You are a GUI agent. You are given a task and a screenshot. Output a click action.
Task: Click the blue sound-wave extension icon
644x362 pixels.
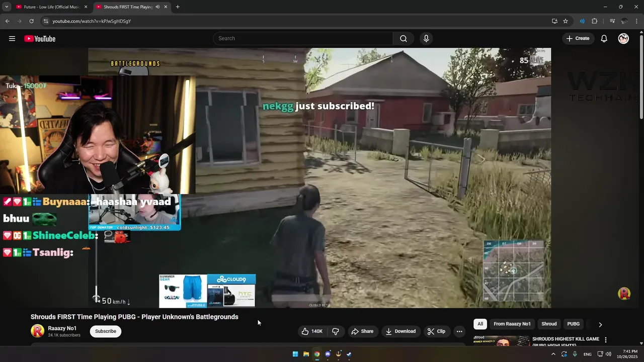tap(582, 21)
